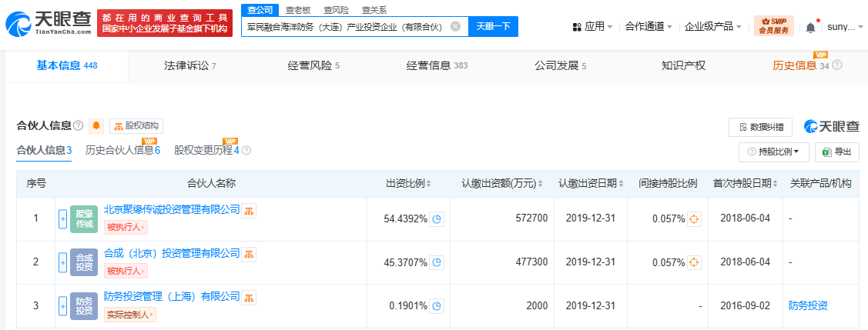Open 防务投资管理（上海）有限公司 company link
Viewport: 868px width, 330px height.
[172, 296]
